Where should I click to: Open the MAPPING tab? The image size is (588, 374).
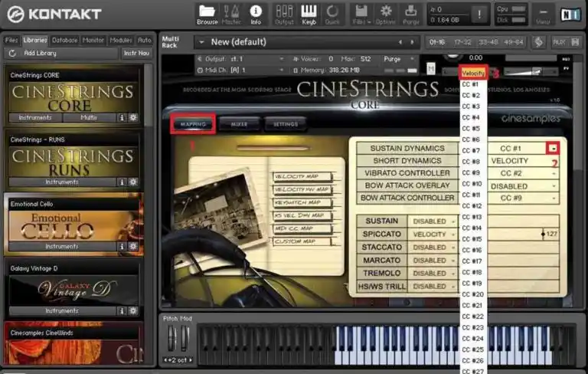pos(193,124)
